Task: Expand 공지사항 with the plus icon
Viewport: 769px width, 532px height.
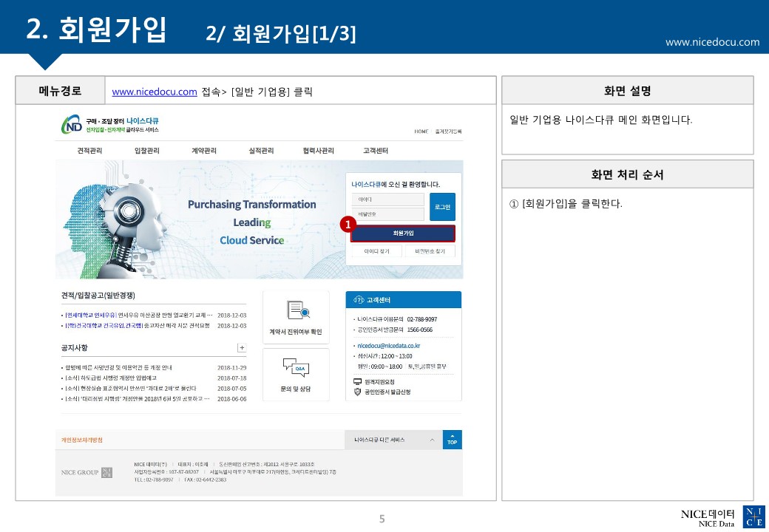Action: coord(242,348)
